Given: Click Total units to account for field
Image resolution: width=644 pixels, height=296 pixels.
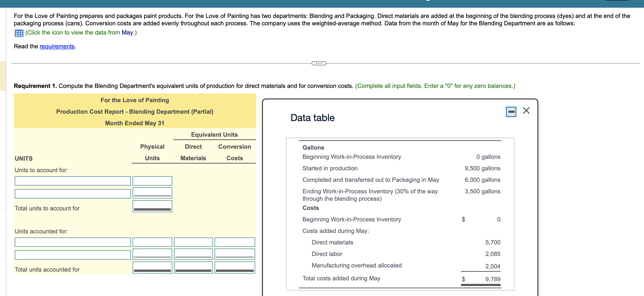Looking at the screenshot, I should (152, 206).
